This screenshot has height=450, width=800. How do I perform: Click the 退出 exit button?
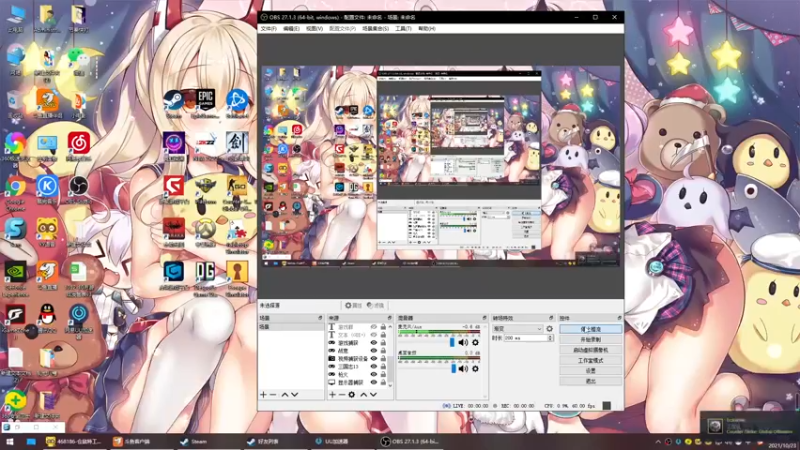(x=591, y=381)
